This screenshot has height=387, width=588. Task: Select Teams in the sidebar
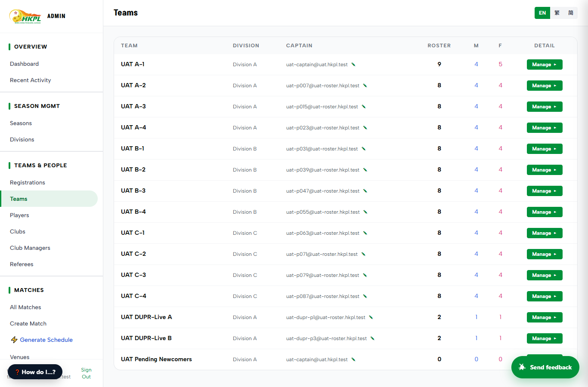(49, 199)
